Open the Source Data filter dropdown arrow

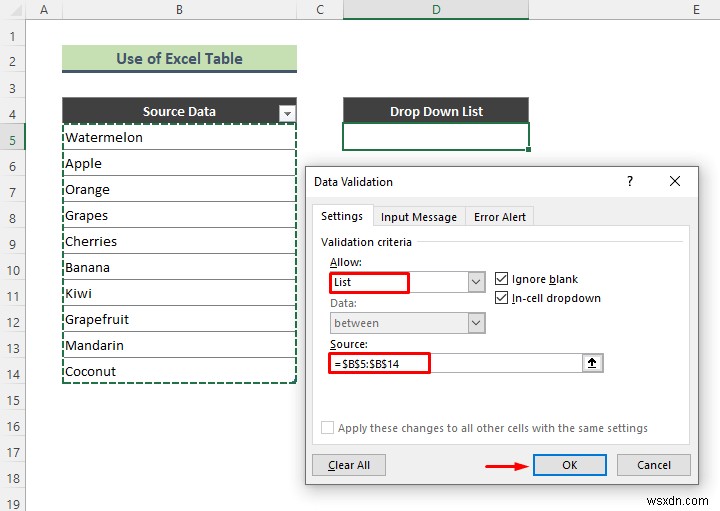287,113
